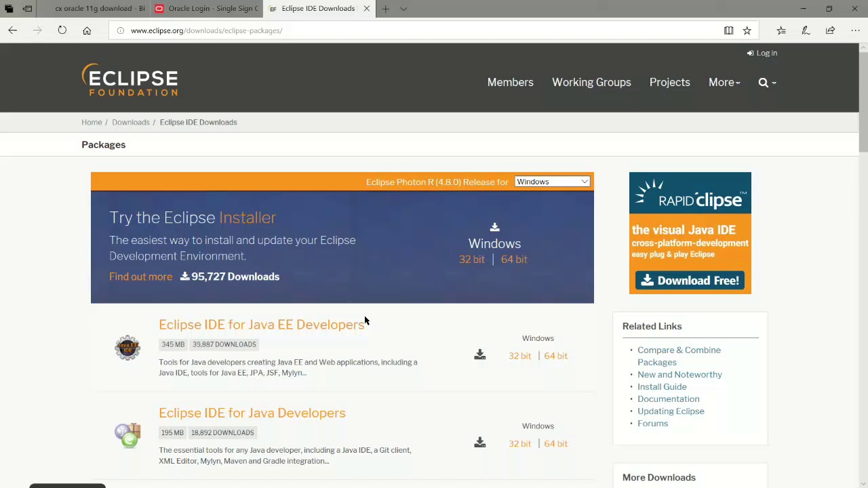Click the Set tabs aside icon

coord(28,9)
